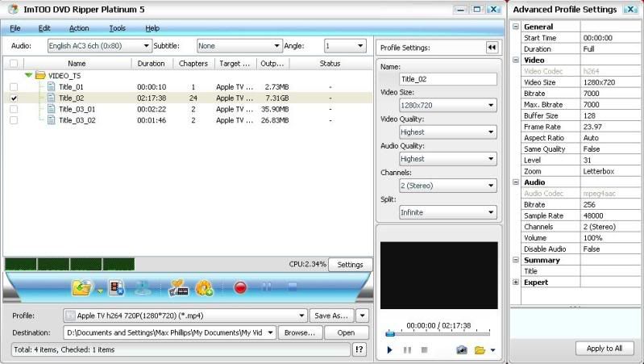Click the greyed stop icon in main toolbar

293,287
